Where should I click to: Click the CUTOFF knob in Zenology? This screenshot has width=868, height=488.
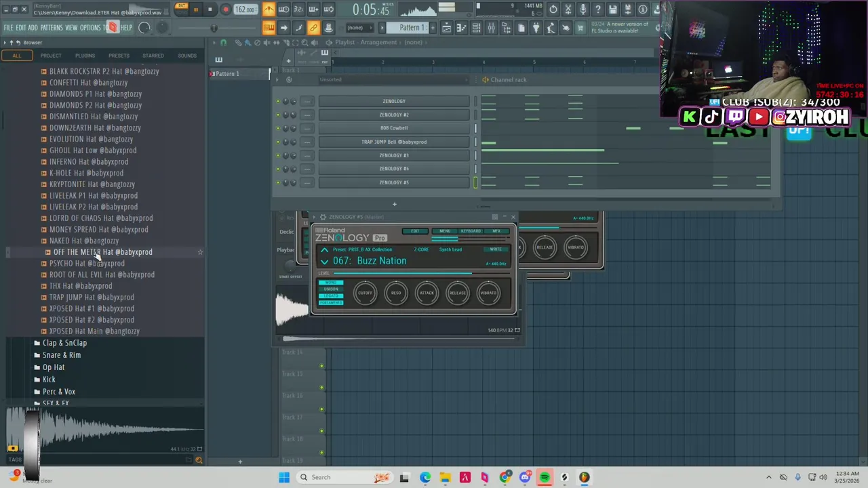click(366, 293)
